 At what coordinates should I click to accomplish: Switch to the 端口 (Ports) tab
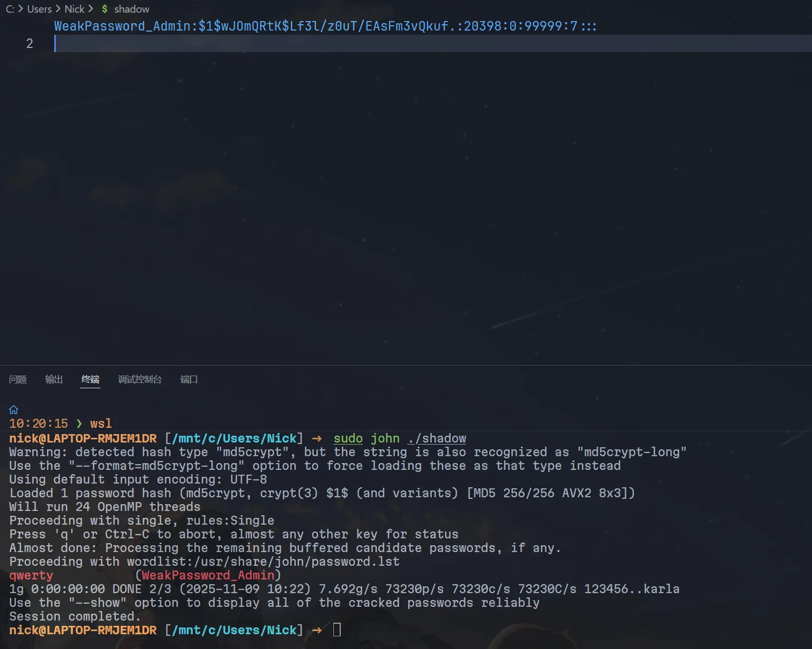189,379
